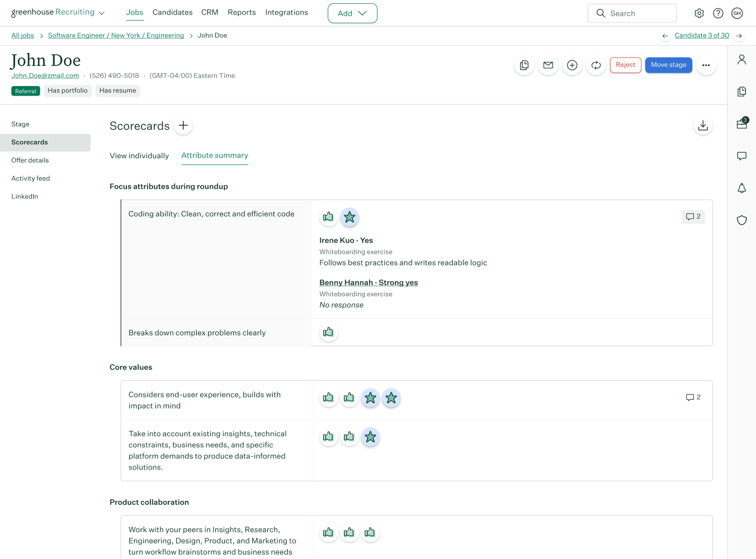Open the more options ellipsis menu
This screenshot has width=756, height=559.
point(706,65)
